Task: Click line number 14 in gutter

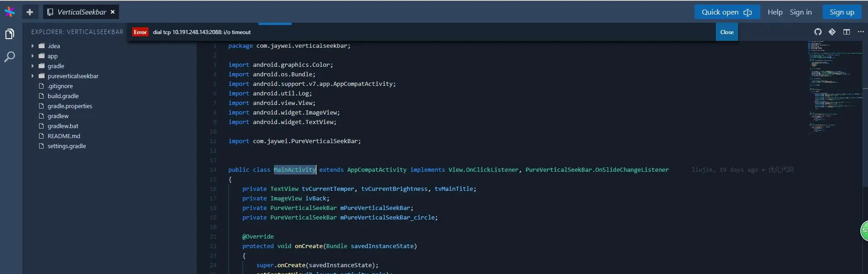Action: pos(213,170)
